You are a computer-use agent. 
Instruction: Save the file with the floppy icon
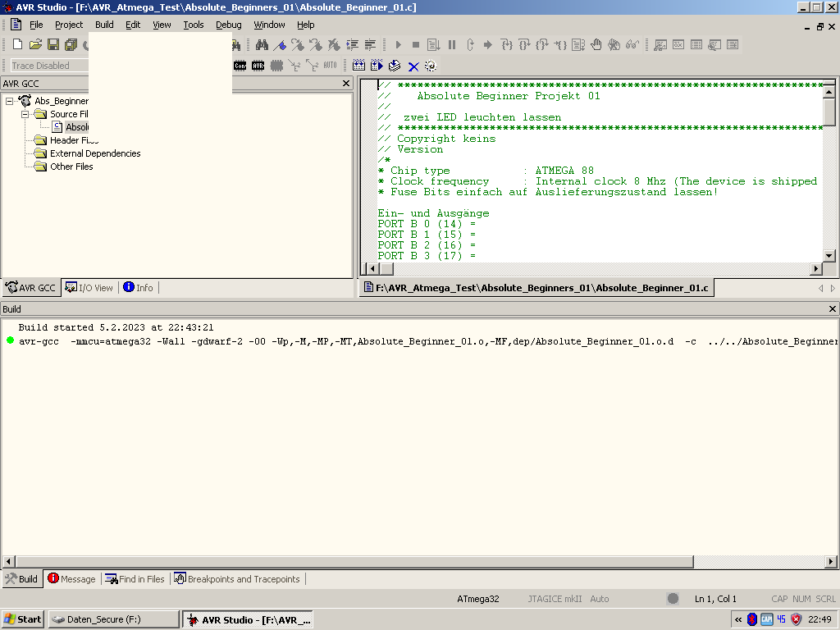click(53, 44)
